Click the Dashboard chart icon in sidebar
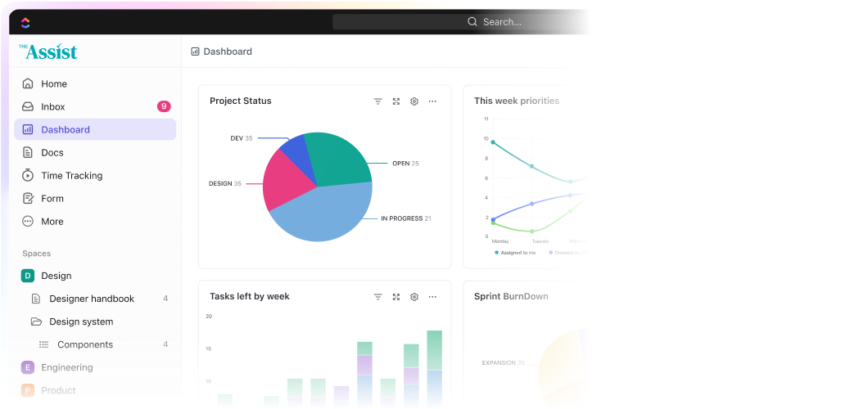The width and height of the screenshot is (868, 409). click(28, 129)
